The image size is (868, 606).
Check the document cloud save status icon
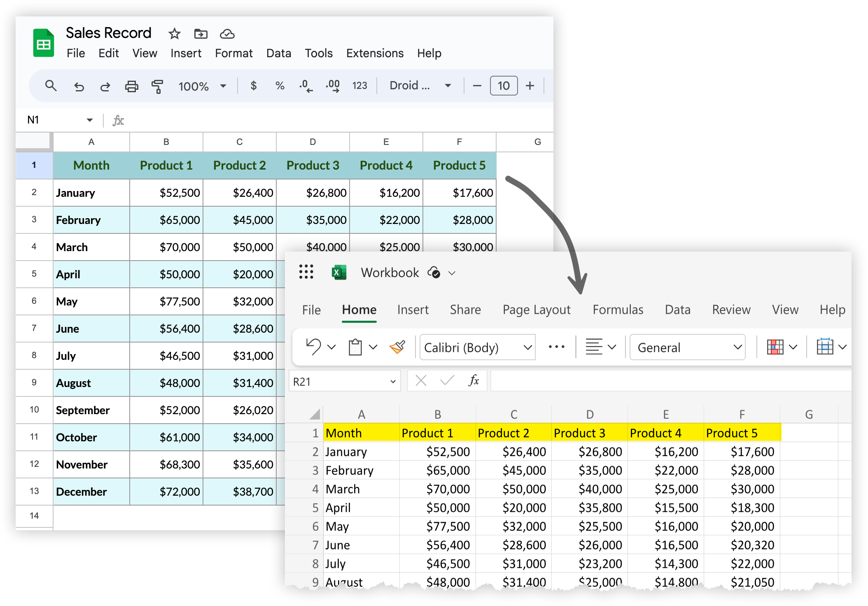(228, 34)
